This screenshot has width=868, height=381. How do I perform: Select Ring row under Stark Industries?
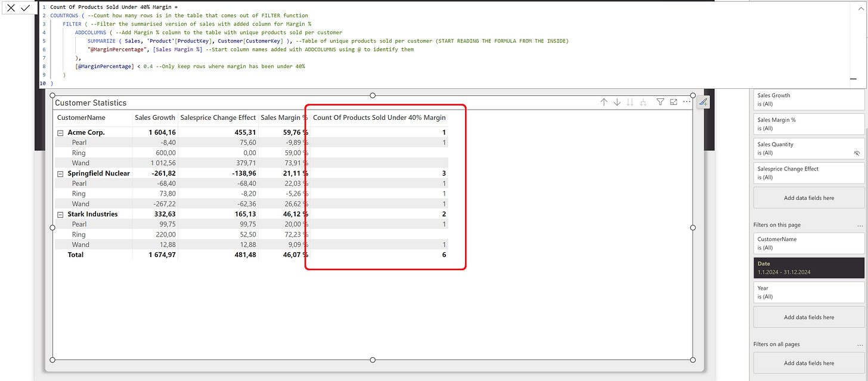79,234
